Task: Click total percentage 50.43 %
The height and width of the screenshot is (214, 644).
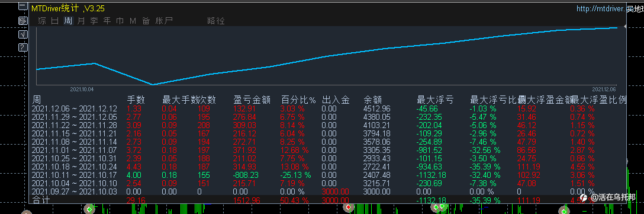Action: (x=295, y=200)
